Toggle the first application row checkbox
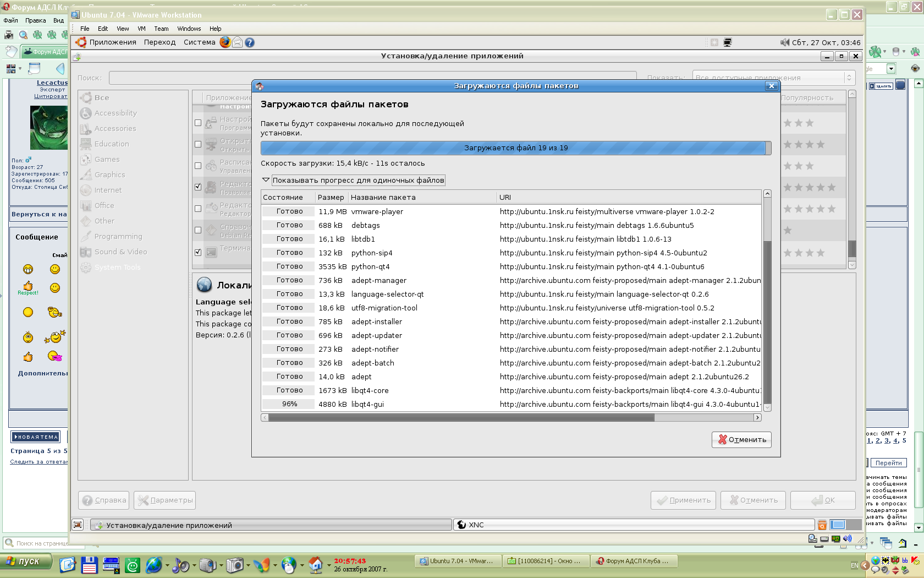924x578 pixels. click(198, 123)
